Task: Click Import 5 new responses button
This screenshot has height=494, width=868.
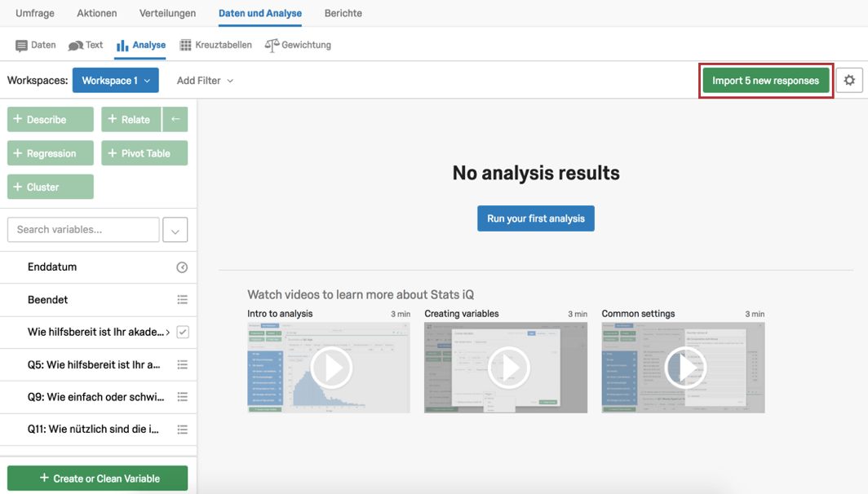Action: tap(765, 81)
